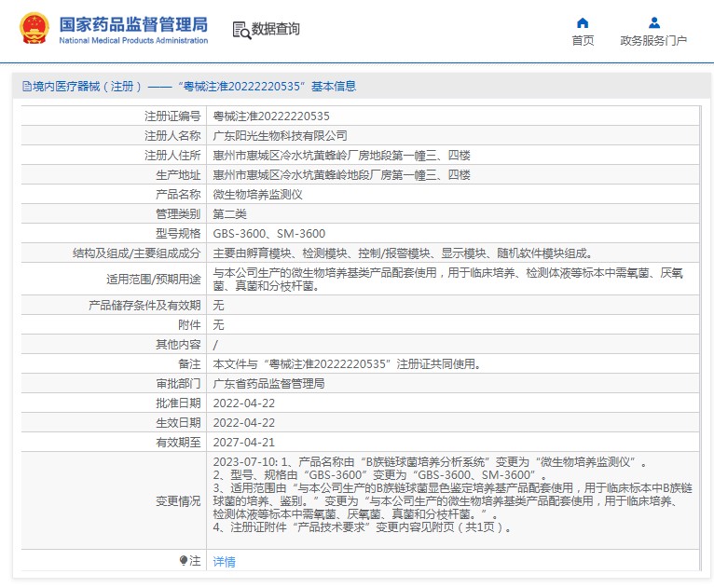Click the national emblem logo

pyautogui.click(x=34, y=28)
